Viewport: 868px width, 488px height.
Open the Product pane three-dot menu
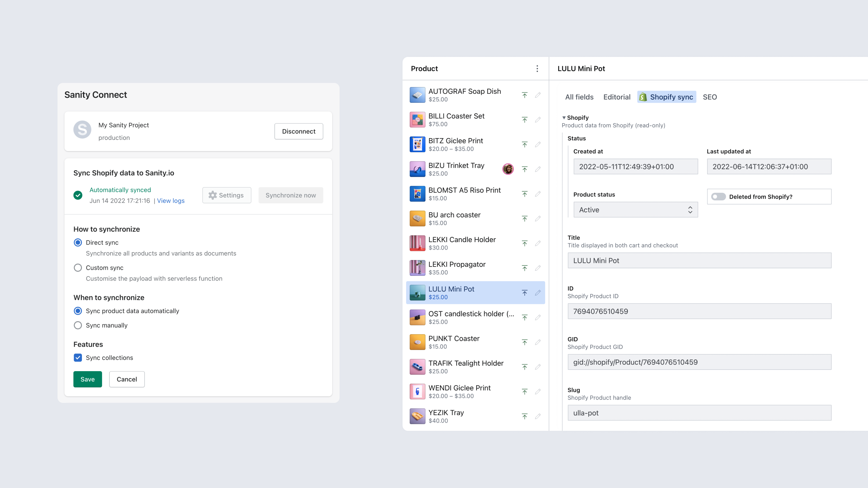537,68
